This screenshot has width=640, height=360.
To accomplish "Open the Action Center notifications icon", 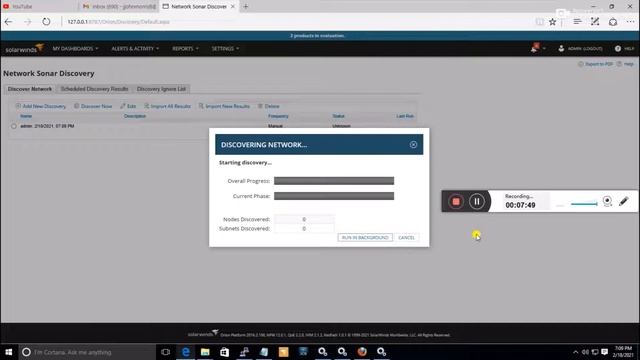I will click(604, 352).
